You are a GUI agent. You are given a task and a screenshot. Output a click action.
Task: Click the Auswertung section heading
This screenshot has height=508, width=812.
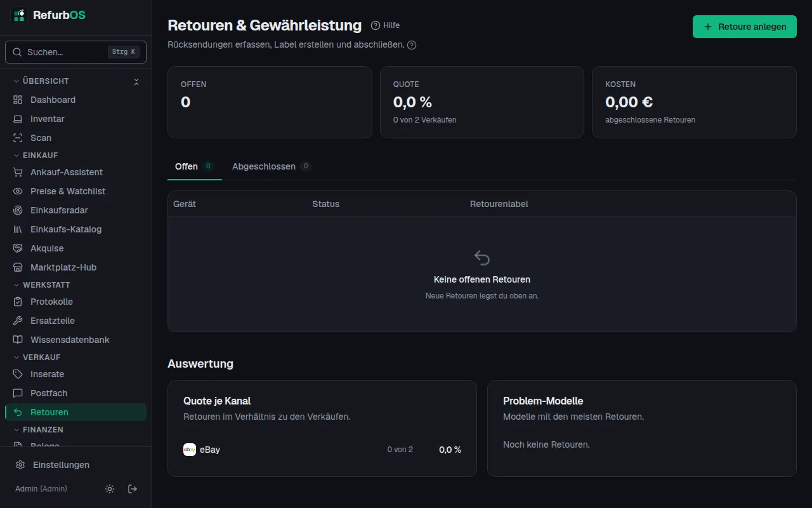pos(200,364)
